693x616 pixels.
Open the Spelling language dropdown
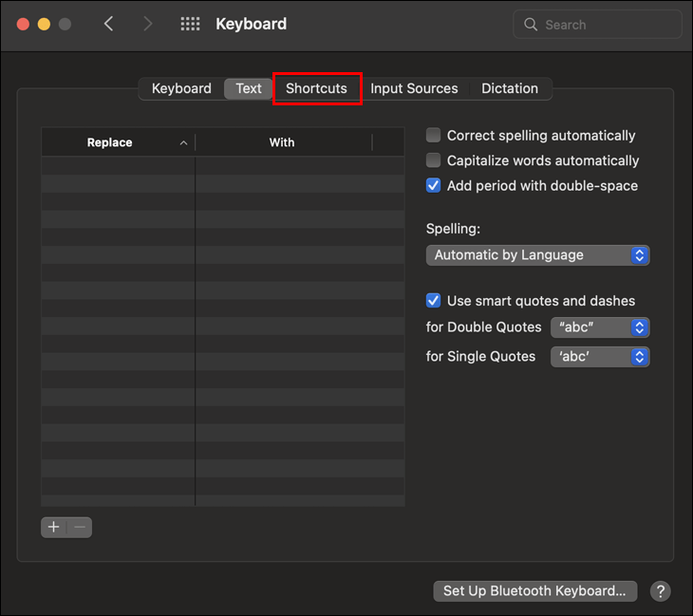pos(537,255)
